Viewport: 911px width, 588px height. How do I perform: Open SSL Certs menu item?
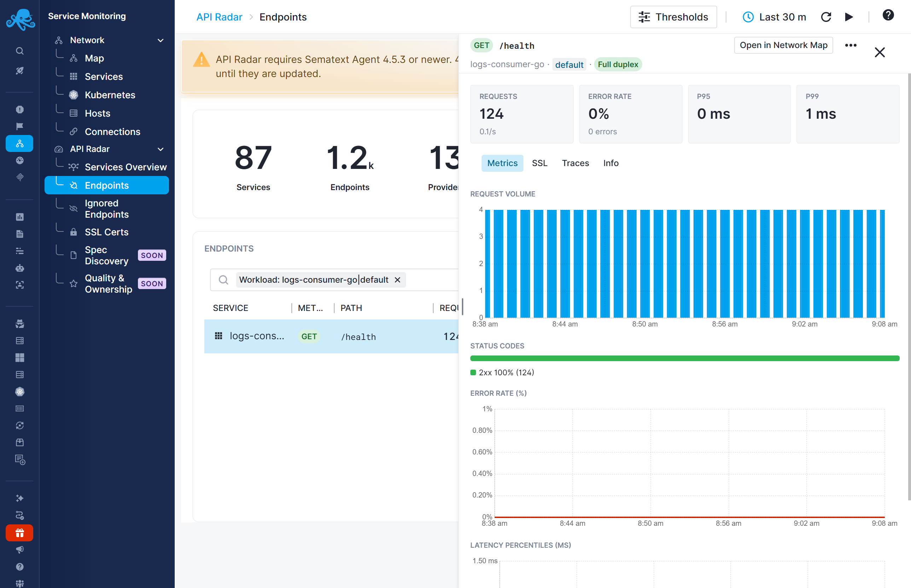106,232
